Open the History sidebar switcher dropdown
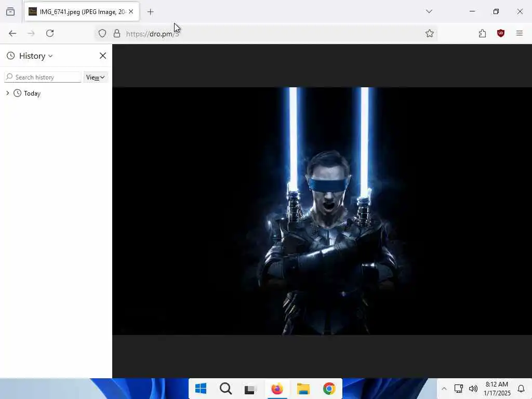 pyautogui.click(x=30, y=56)
